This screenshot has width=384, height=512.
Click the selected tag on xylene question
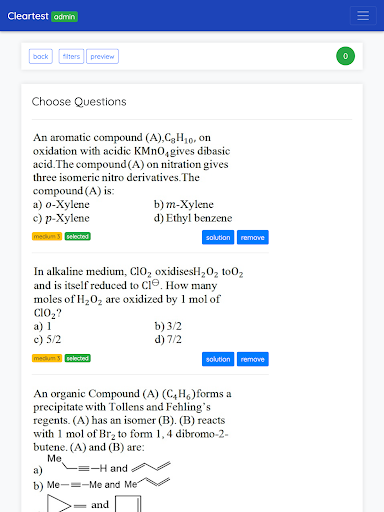[78, 236]
